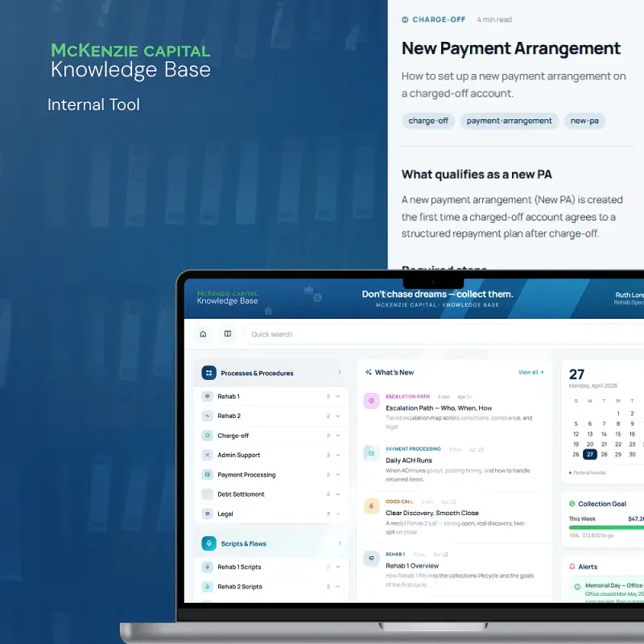Focus the Quick search field
The width and height of the screenshot is (644, 644).
pyautogui.click(x=444, y=334)
